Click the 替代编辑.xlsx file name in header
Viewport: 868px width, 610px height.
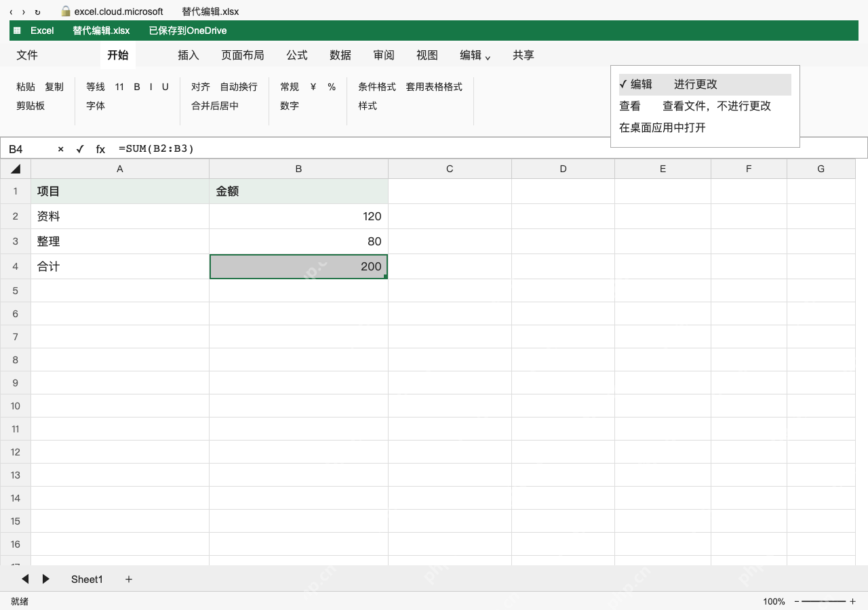[101, 30]
